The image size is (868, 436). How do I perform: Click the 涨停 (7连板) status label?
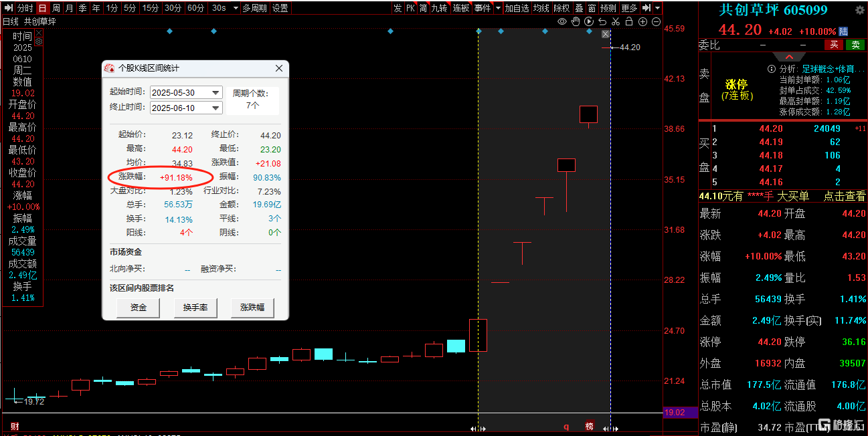click(x=737, y=90)
